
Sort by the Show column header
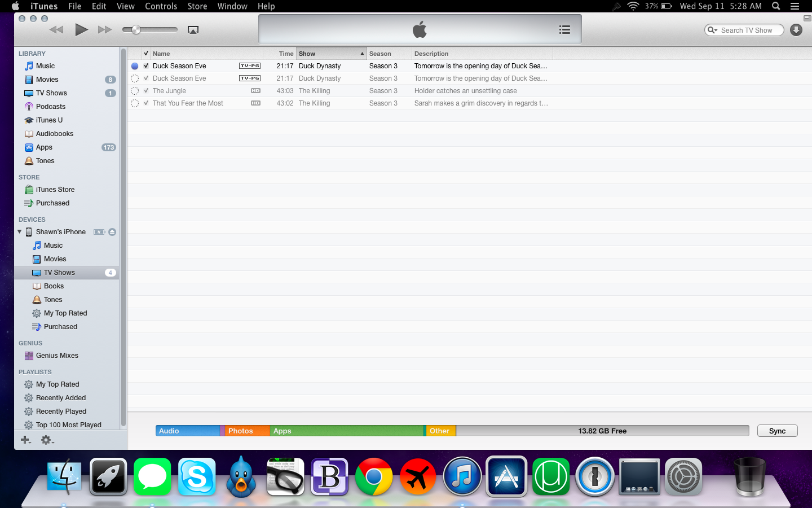332,54
